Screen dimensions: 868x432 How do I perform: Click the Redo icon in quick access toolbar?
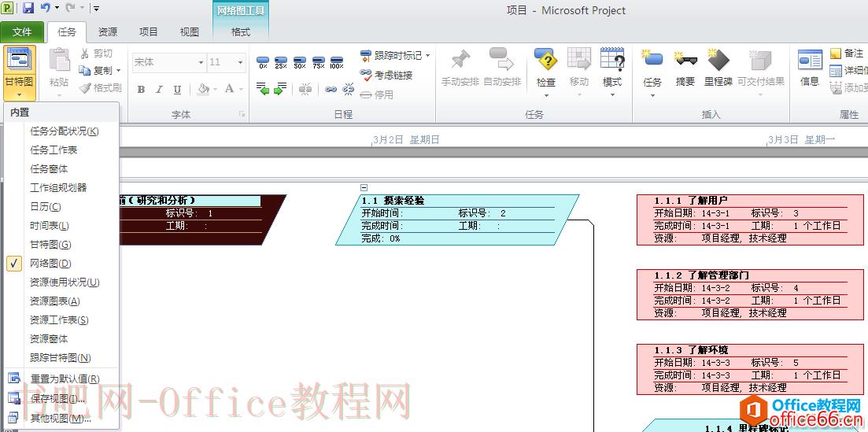point(70,9)
